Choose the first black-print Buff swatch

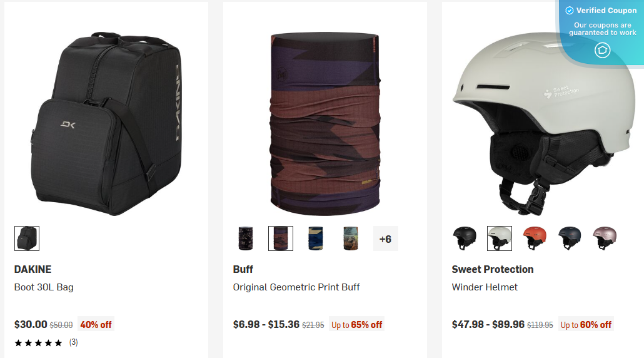(246, 238)
